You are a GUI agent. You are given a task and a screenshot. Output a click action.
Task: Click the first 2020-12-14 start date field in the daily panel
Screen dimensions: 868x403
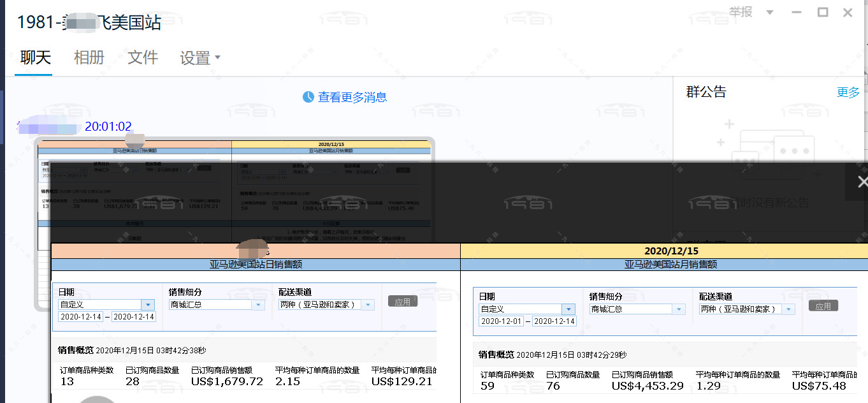pyautogui.click(x=81, y=317)
